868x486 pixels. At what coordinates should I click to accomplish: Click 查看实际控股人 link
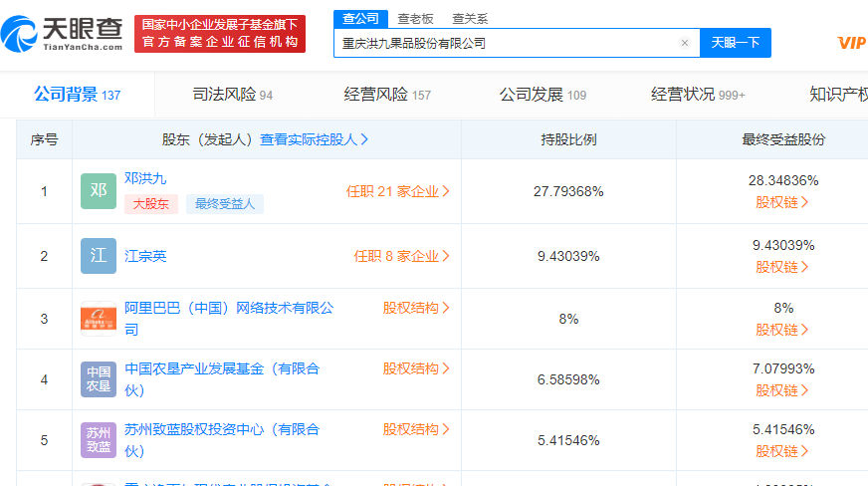315,139
